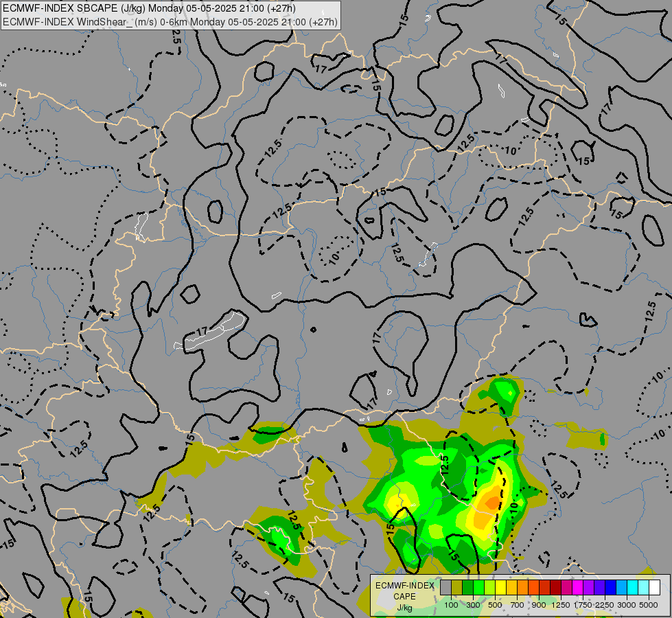Viewport: 672px width, 618px height.
Task: Click the orange swatch right of the 700 tick
Action: (x=523, y=588)
